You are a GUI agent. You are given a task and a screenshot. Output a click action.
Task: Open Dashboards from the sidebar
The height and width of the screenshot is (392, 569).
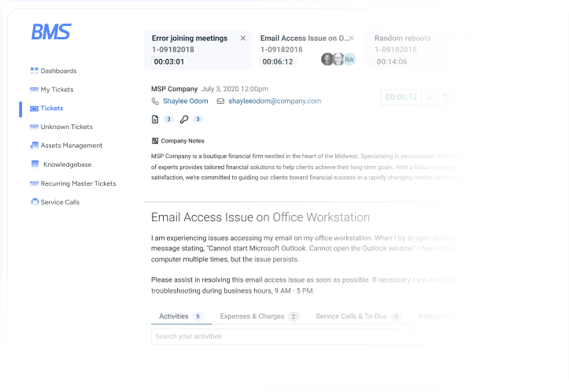point(58,71)
